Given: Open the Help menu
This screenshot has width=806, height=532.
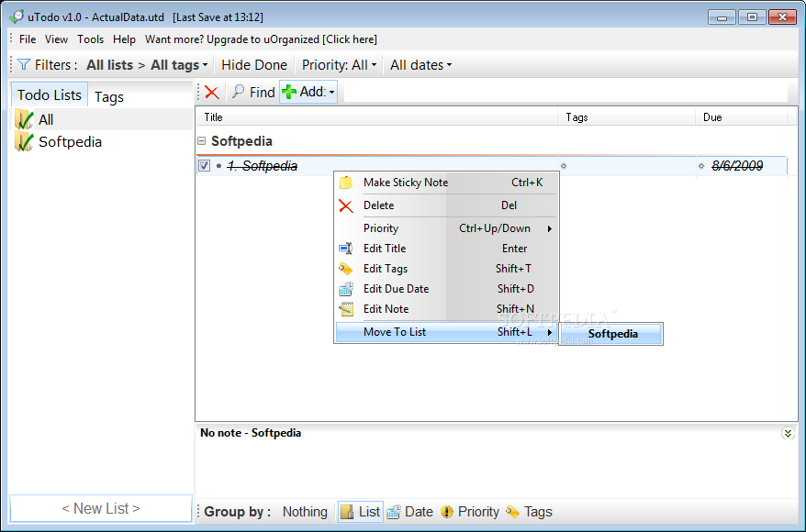Looking at the screenshot, I should (x=124, y=39).
